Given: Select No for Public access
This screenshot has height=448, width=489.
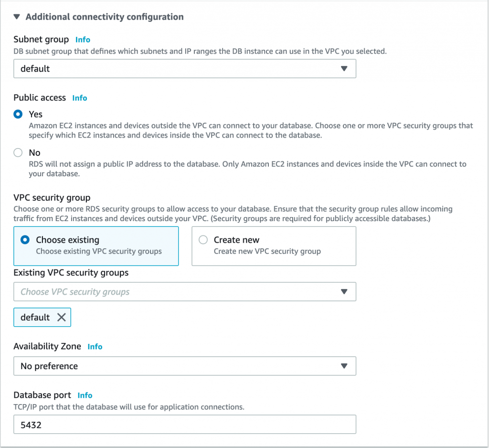Looking at the screenshot, I should pos(18,153).
